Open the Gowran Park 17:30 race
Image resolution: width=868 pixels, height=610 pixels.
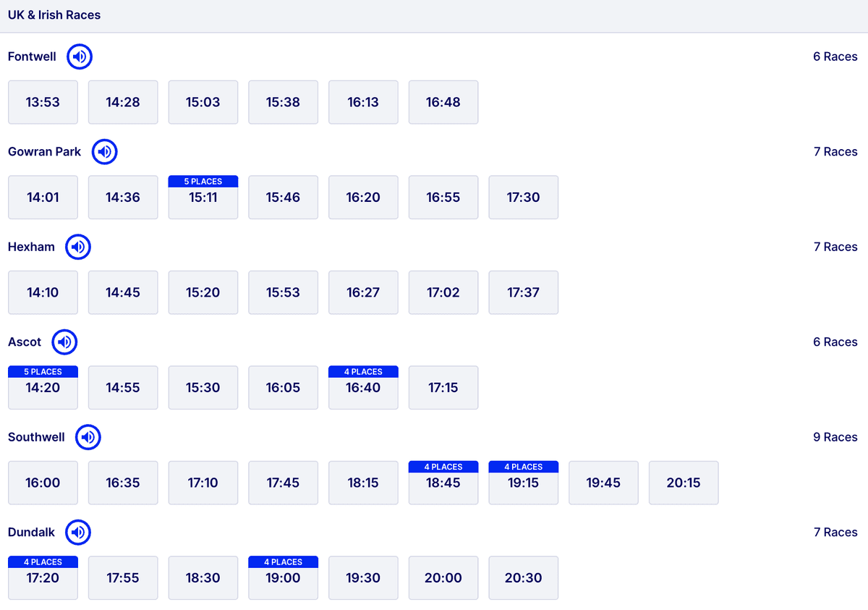(x=524, y=198)
